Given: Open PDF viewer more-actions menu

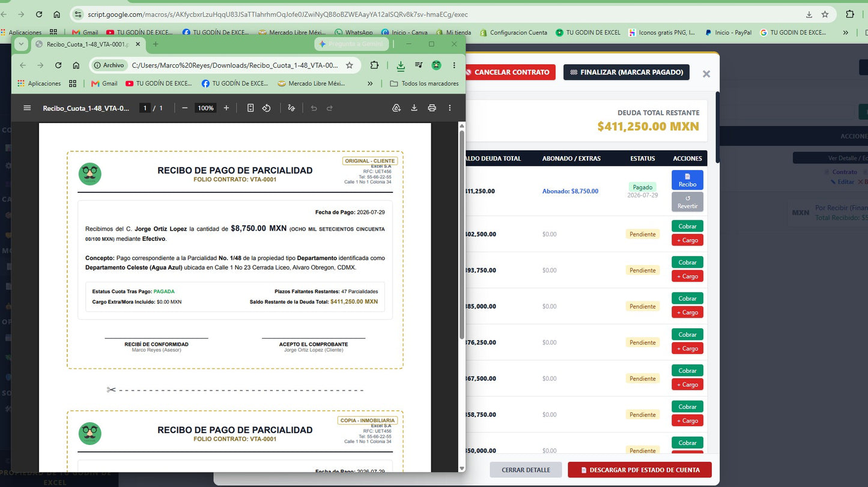Looking at the screenshot, I should pos(449,108).
